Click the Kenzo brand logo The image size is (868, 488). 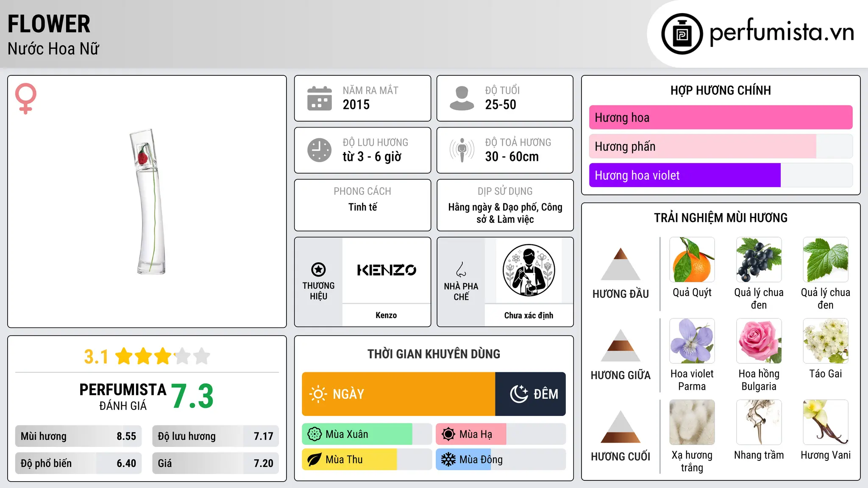click(x=387, y=270)
